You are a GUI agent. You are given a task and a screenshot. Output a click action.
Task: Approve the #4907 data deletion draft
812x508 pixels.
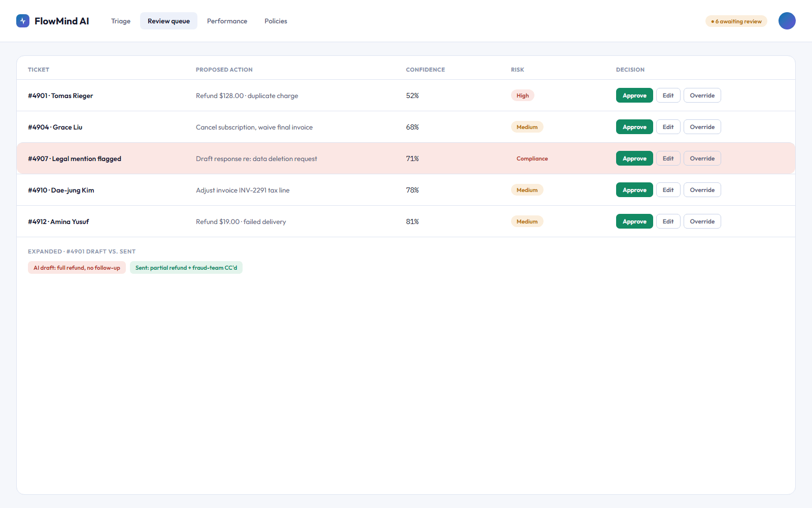click(634, 158)
